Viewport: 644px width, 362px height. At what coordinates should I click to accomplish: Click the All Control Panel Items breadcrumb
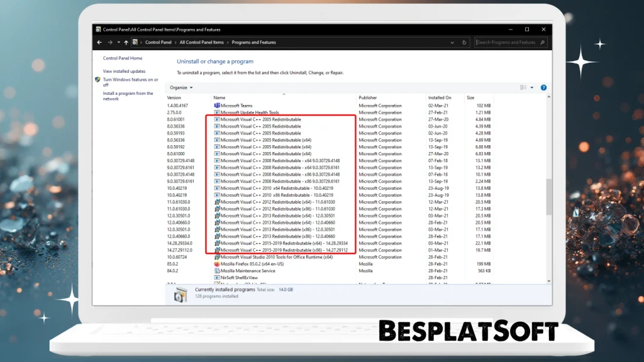[201, 42]
